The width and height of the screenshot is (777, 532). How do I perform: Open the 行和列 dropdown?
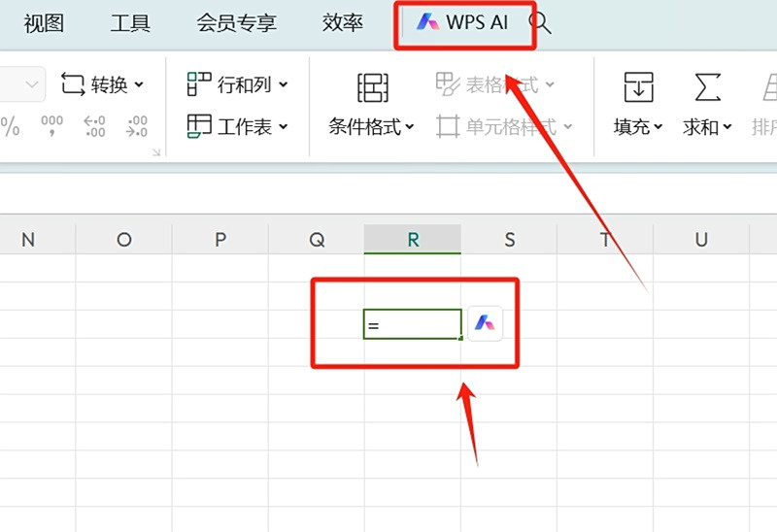point(237,84)
